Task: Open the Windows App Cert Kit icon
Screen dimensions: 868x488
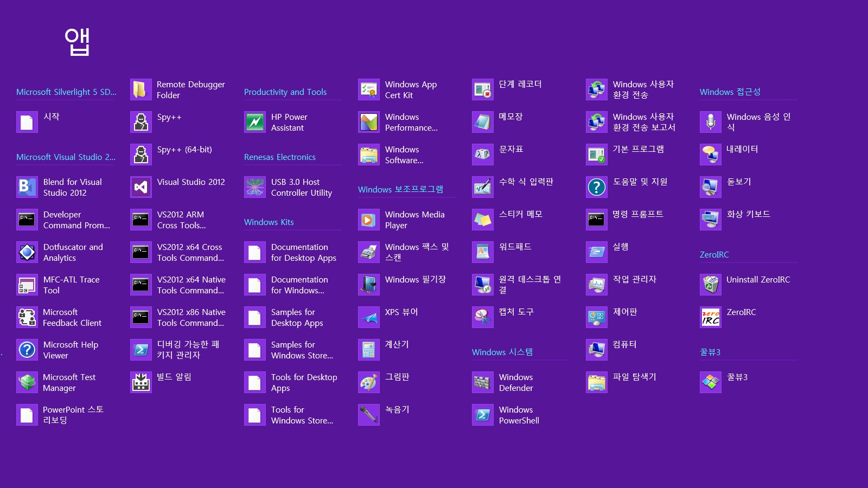Action: click(369, 89)
